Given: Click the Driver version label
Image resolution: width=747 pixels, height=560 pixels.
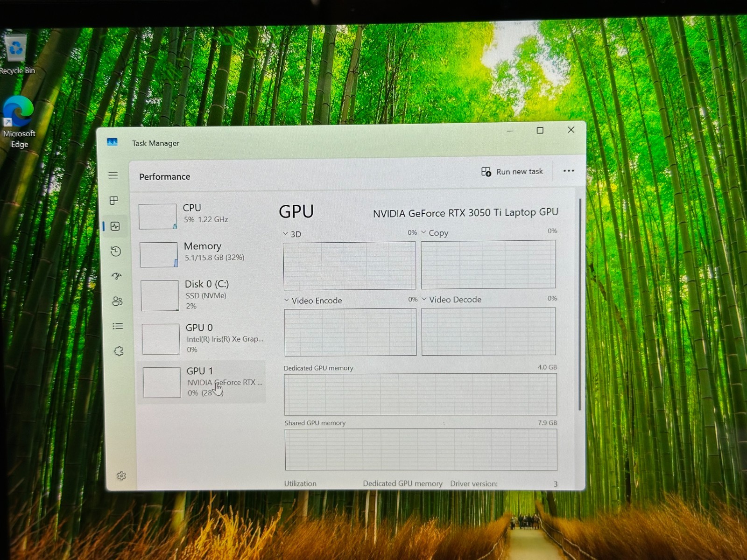Looking at the screenshot, I should 474,483.
